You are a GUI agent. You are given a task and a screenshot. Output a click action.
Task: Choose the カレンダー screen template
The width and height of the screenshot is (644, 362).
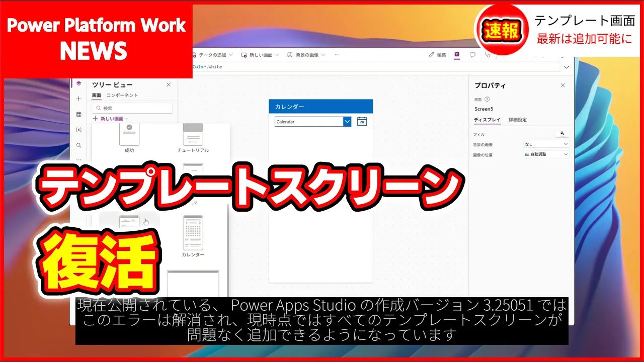(x=193, y=236)
